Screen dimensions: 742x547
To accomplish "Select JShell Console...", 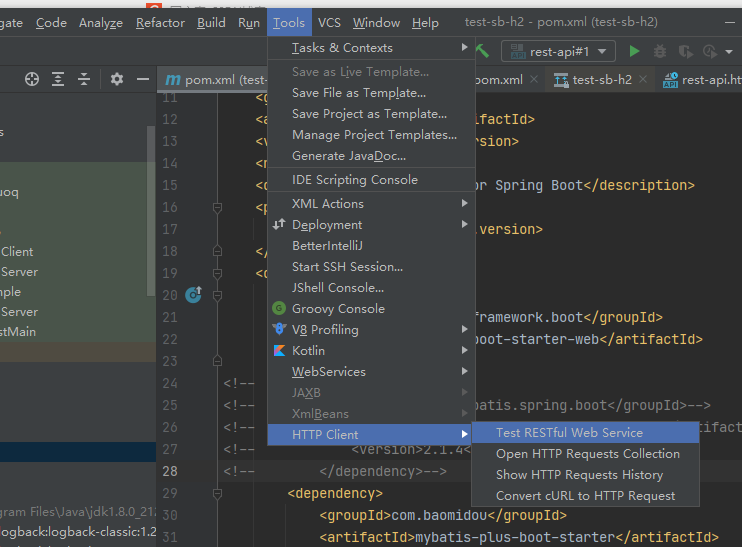I will point(371,287).
